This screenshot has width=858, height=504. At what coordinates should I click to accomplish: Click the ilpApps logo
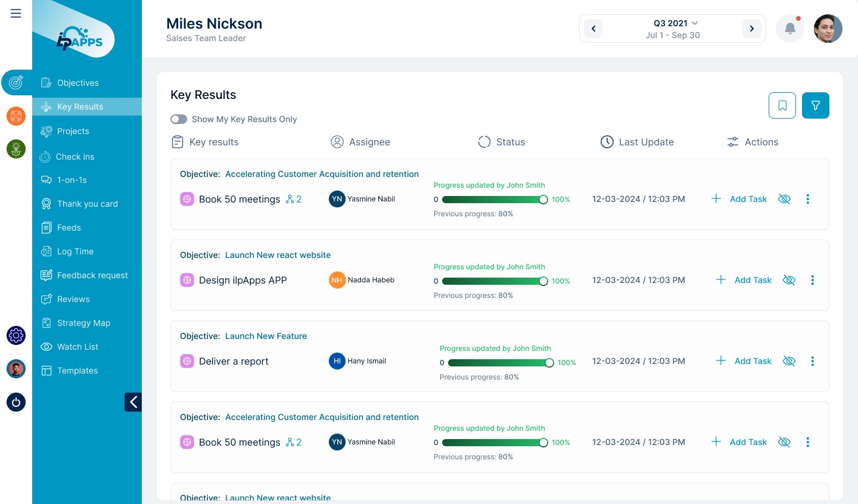(80, 39)
